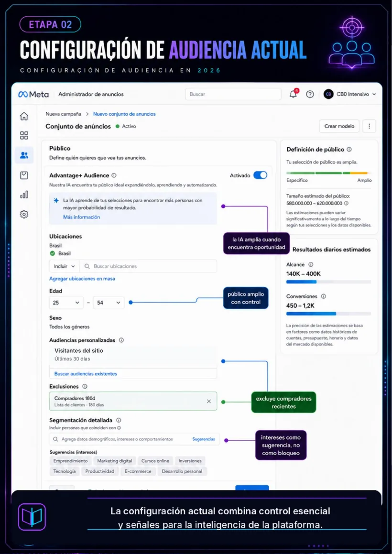392x554 pixels.
Task: Click the Compradores 180d exclusion entry
Action: pyautogui.click(x=133, y=402)
